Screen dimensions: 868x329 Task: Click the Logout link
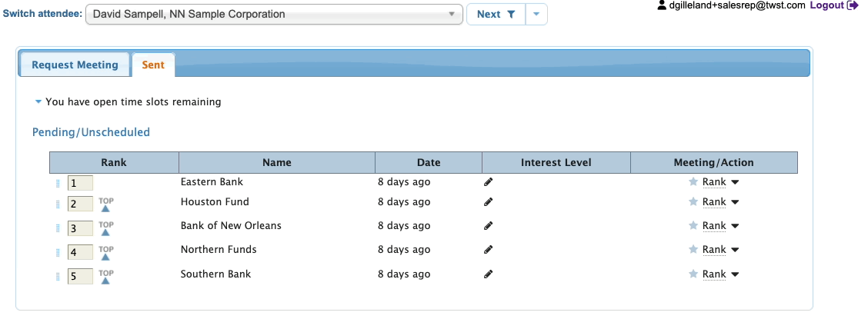pos(826,5)
